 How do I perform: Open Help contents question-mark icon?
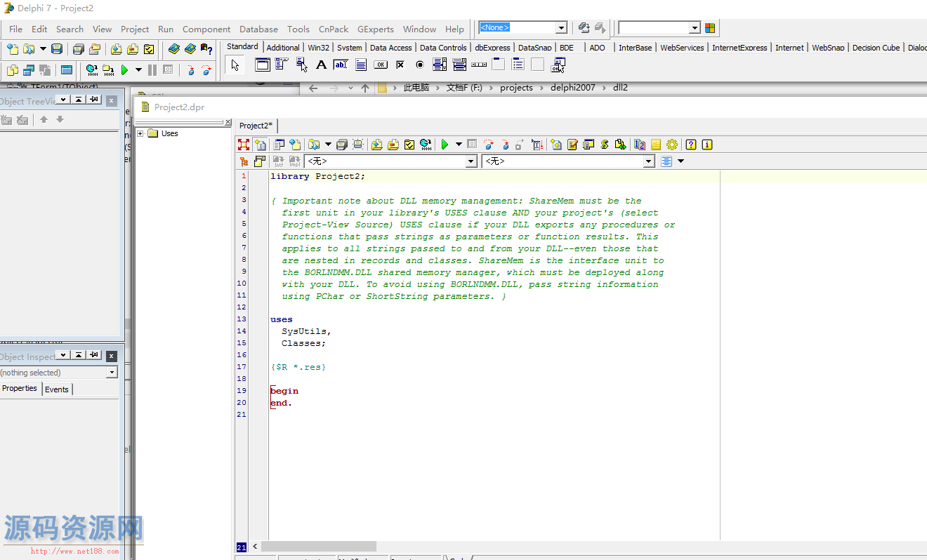click(206, 49)
